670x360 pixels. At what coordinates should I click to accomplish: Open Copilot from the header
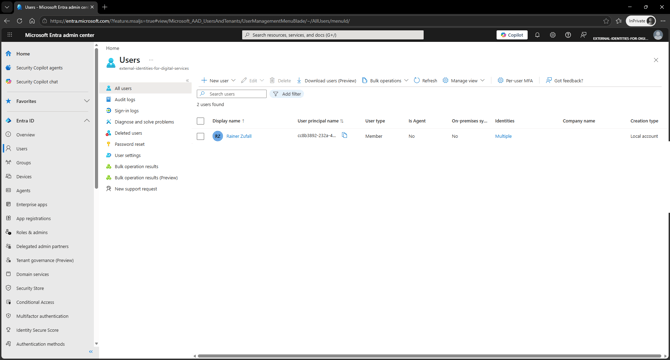(512, 35)
